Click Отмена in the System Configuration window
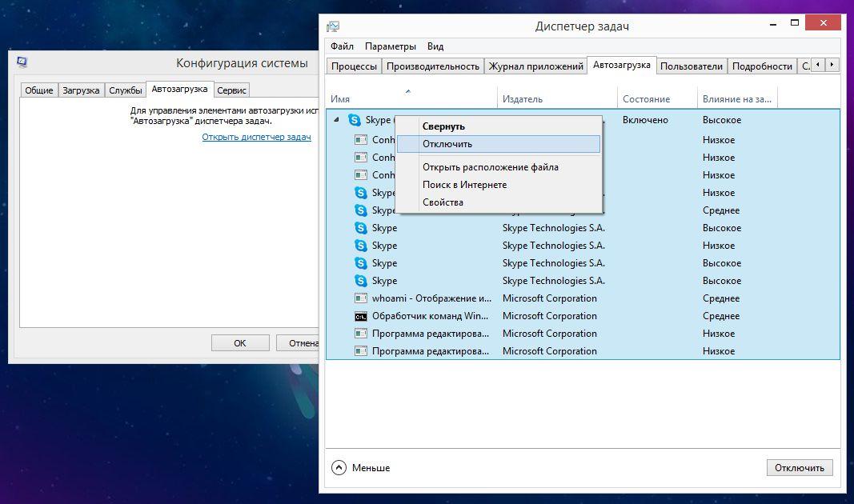Viewport: 854px width, 504px height. click(298, 343)
